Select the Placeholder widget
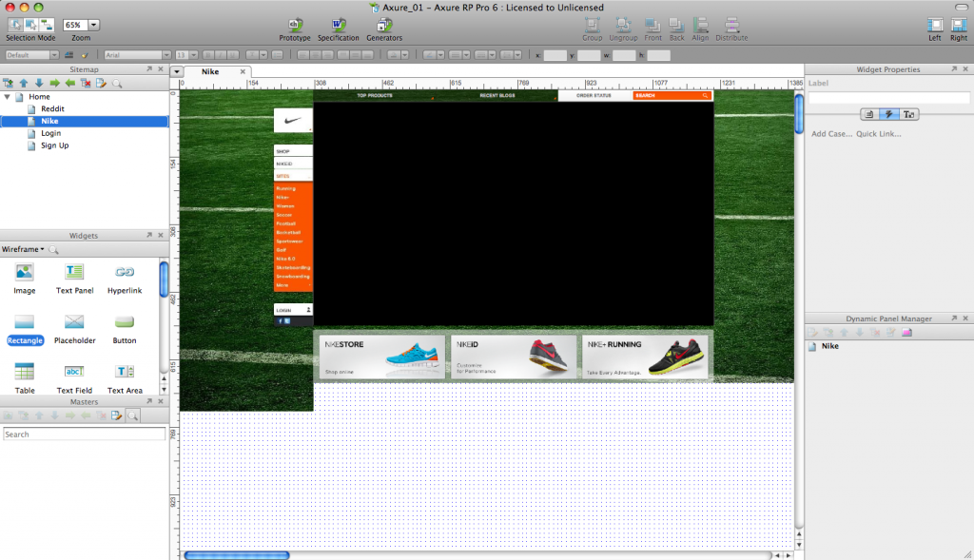This screenshot has width=974, height=560. coord(74,330)
